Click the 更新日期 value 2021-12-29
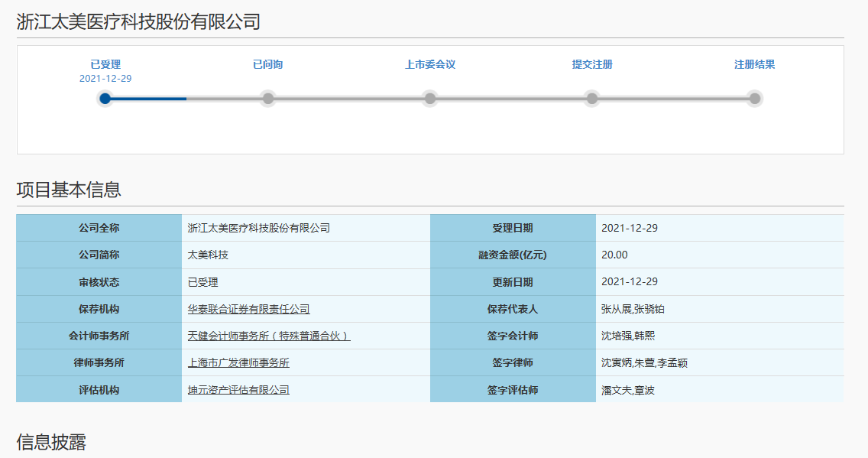This screenshot has height=458, width=868. pyautogui.click(x=630, y=281)
